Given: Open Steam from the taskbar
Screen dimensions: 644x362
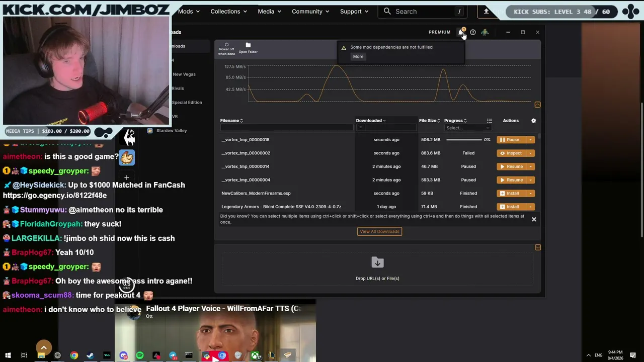Looking at the screenshot, I should tap(91, 356).
